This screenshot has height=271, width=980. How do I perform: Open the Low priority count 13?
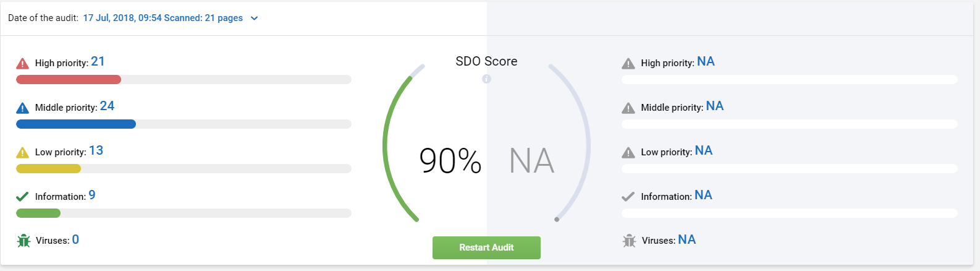(96, 151)
